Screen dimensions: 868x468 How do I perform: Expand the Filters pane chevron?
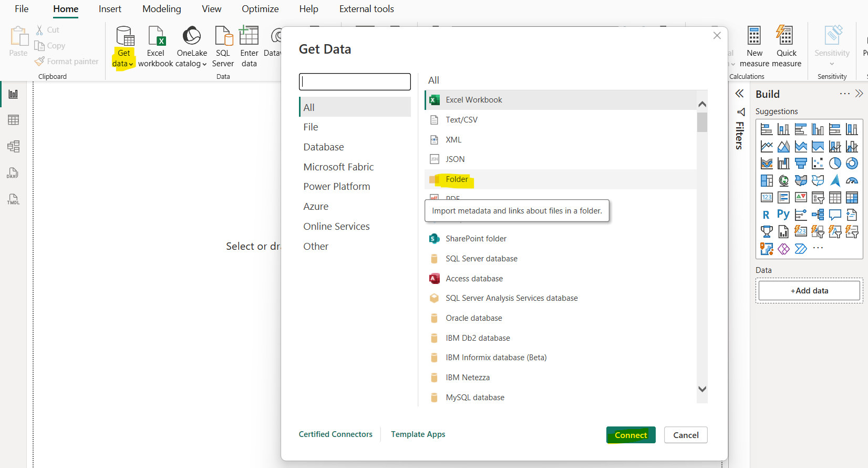(x=739, y=94)
